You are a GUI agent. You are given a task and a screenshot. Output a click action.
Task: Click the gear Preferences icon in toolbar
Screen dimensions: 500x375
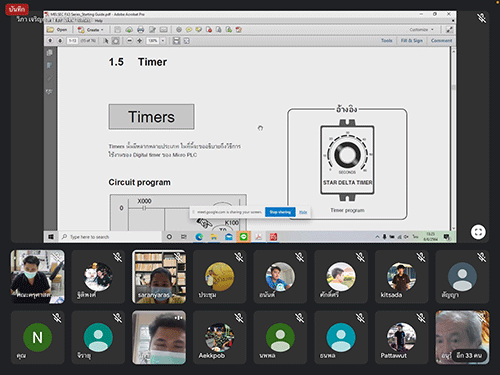(x=179, y=30)
